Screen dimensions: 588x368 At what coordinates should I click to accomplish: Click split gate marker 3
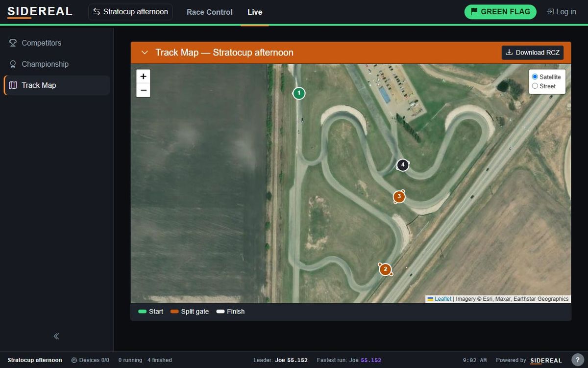[399, 197]
